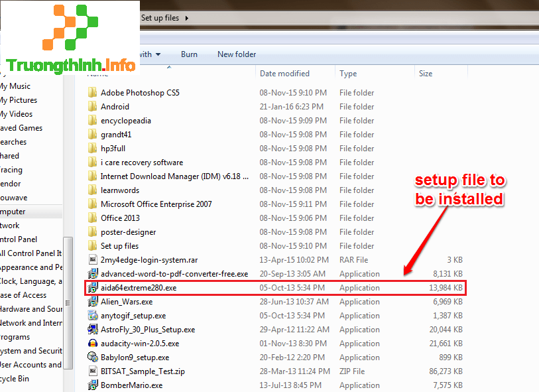539x392 pixels.
Task: Select the aida64extreme280.exe installer icon
Action: click(x=92, y=287)
